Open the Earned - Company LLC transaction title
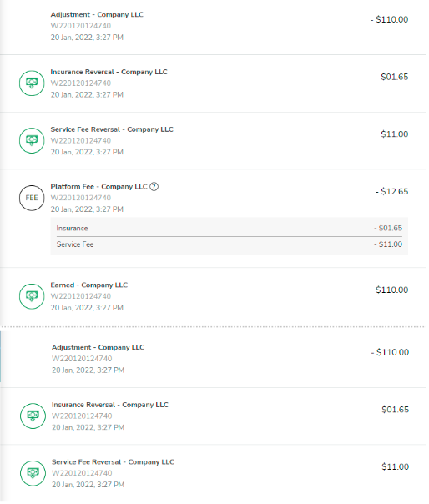Image resolution: width=429 pixels, height=504 pixels. click(x=89, y=285)
